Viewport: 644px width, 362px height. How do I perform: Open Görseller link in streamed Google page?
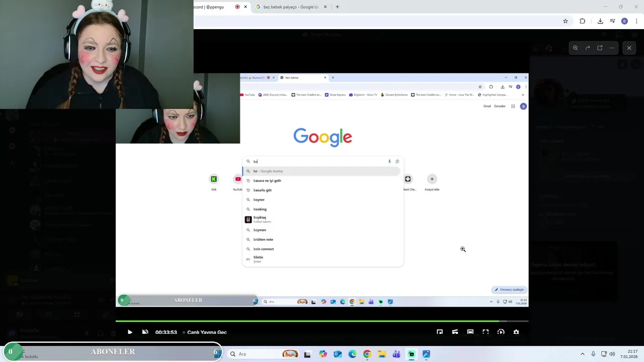coord(500,106)
